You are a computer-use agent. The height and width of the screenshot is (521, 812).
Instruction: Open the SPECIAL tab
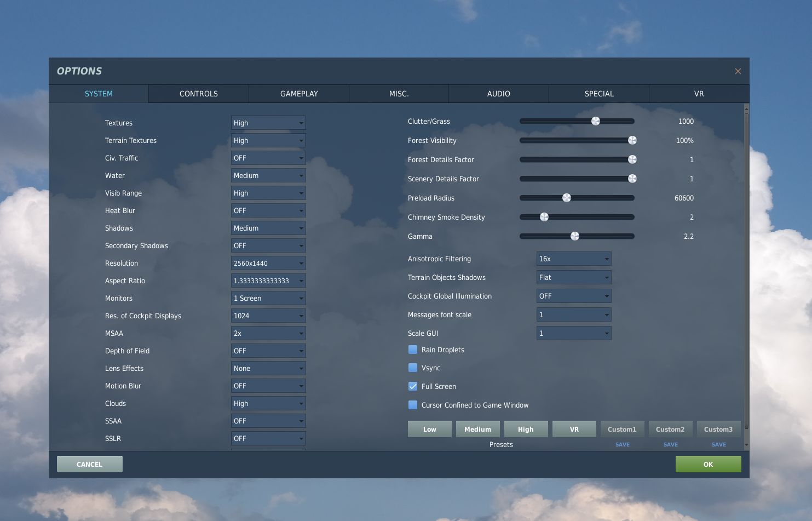[x=599, y=94]
